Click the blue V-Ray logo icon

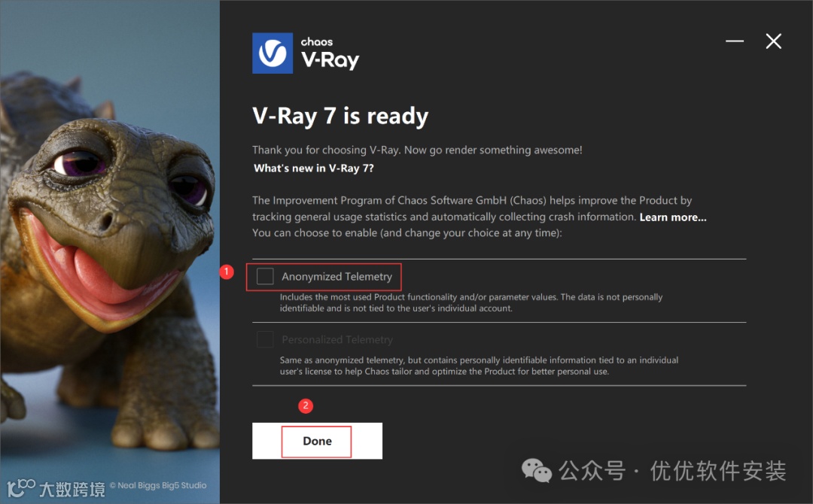pyautogui.click(x=273, y=53)
